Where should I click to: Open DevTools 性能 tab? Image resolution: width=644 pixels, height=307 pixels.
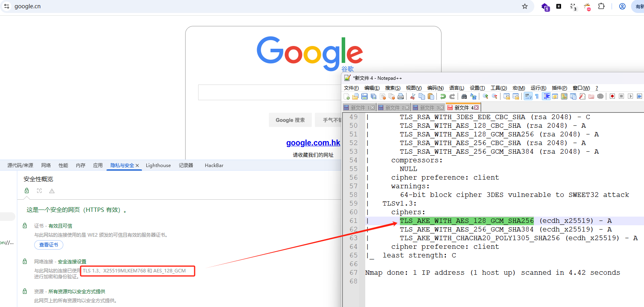tap(63, 165)
